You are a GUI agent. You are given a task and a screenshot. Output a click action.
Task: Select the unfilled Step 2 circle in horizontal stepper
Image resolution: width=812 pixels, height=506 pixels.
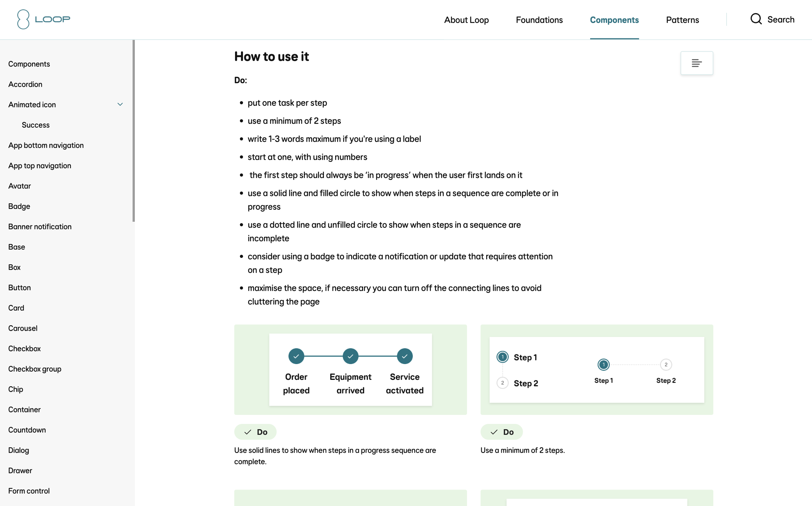coord(666,364)
